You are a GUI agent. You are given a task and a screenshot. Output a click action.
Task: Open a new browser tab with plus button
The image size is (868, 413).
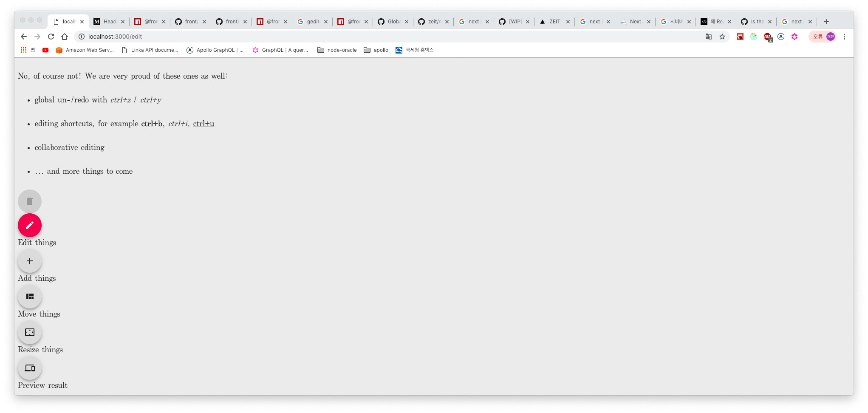[x=826, y=21]
